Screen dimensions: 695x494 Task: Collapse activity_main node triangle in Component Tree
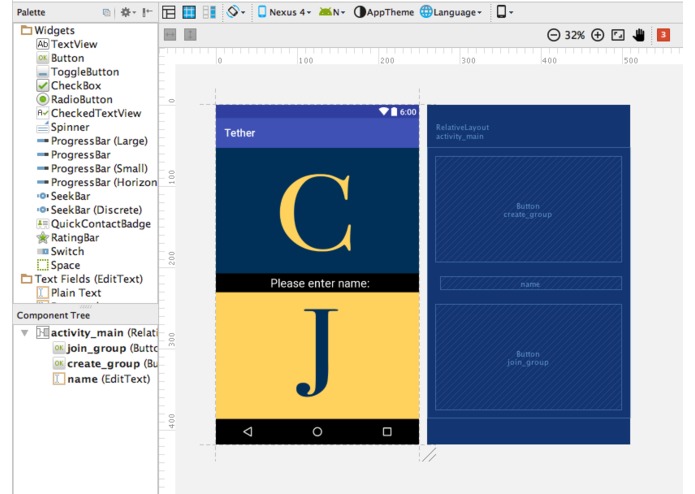tap(25, 333)
